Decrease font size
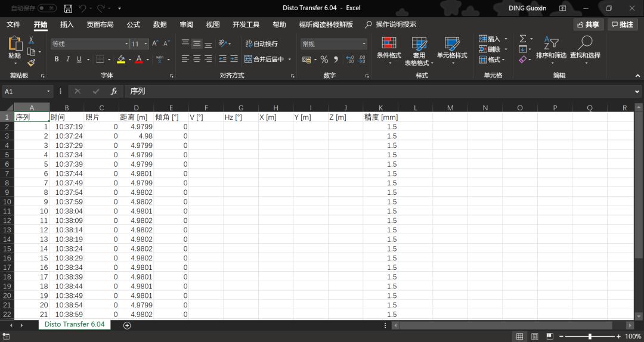Viewport: 644px width, 342px height. point(166,43)
